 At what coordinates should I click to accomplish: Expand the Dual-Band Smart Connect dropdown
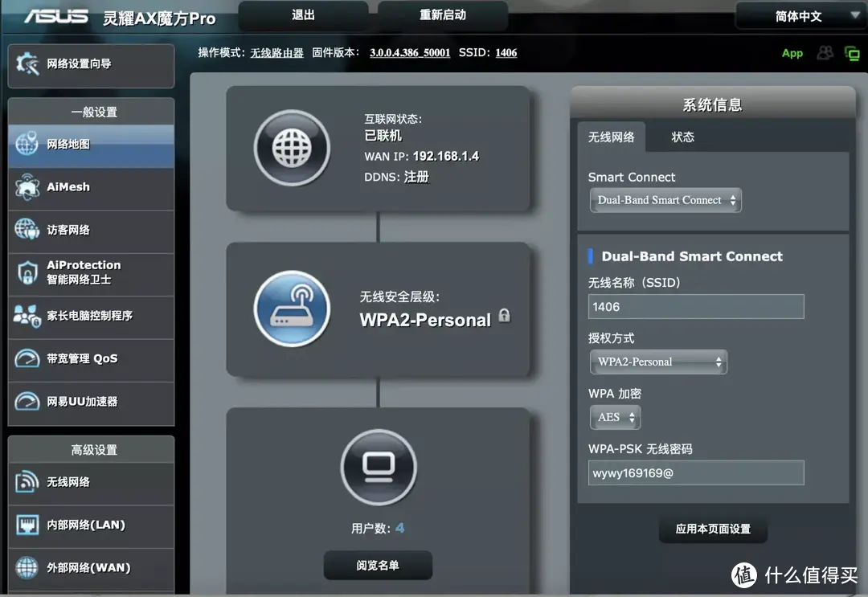[x=665, y=200]
